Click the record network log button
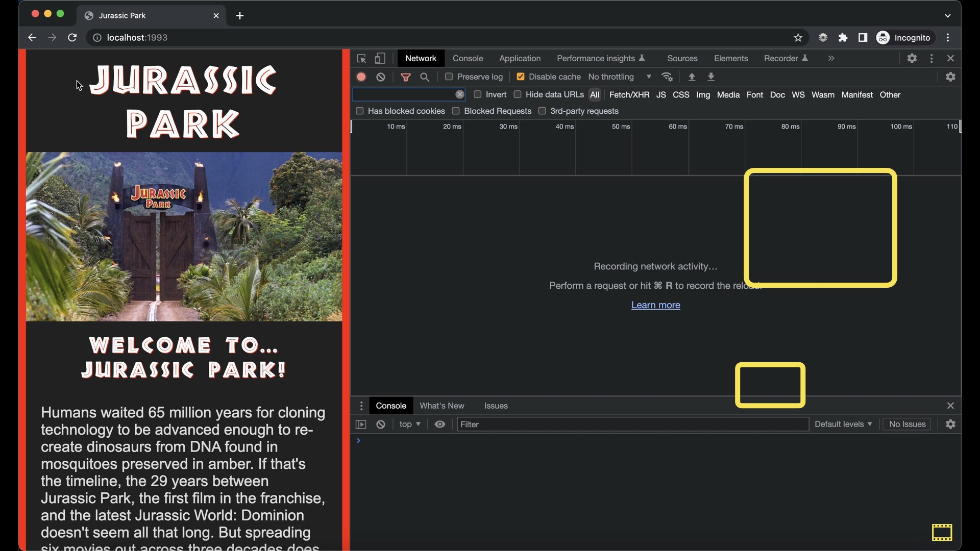The image size is (980, 551). coord(361,77)
